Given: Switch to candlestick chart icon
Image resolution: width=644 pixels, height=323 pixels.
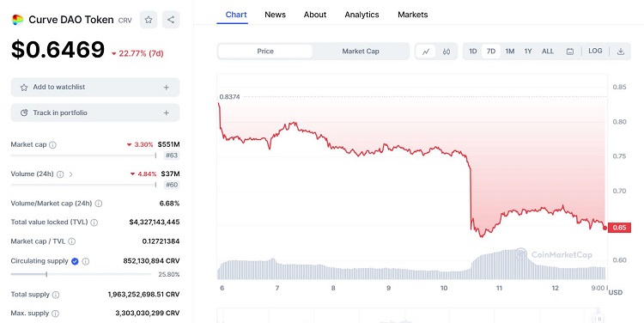Looking at the screenshot, I should point(447,52).
